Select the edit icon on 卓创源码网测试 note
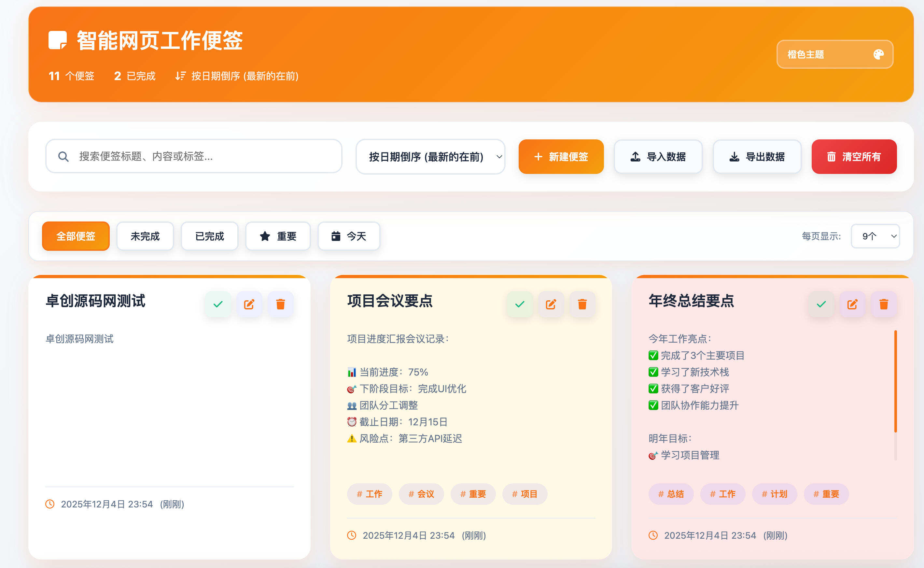This screenshot has width=924, height=568. (x=249, y=304)
